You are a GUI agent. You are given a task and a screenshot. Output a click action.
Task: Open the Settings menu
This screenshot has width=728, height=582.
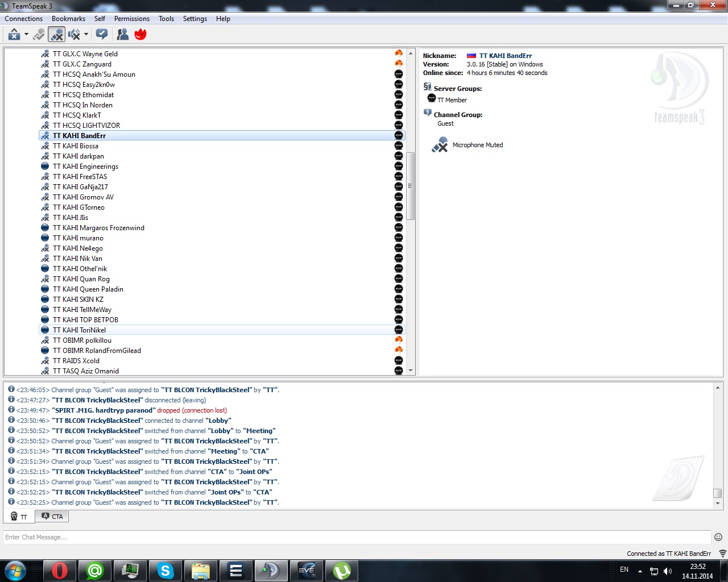tap(195, 19)
